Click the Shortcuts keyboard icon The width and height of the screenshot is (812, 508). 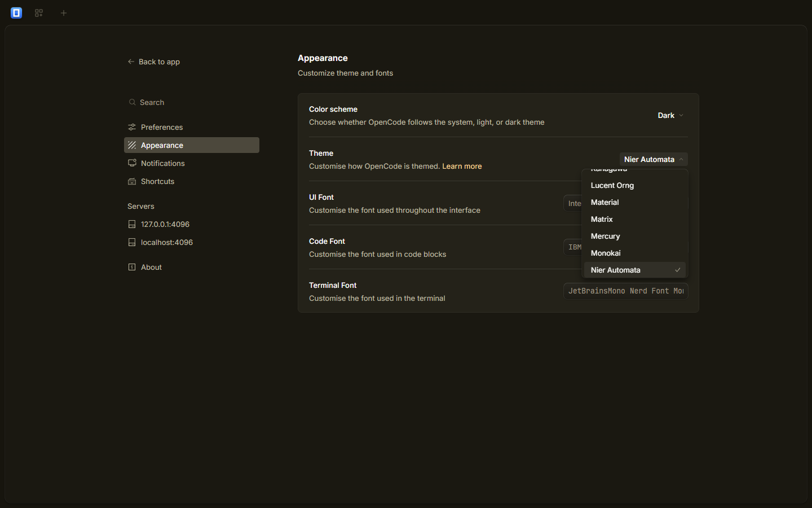click(x=132, y=181)
